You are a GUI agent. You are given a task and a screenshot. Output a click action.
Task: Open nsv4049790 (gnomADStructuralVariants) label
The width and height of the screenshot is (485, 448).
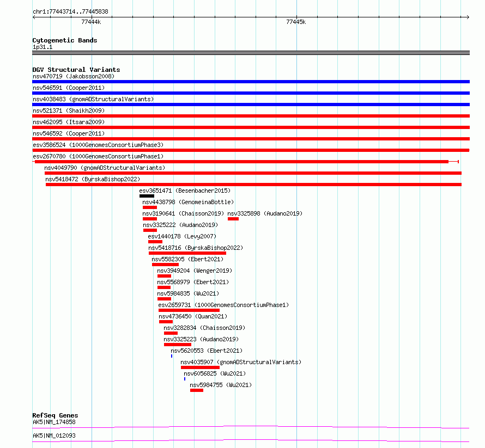coord(105,168)
